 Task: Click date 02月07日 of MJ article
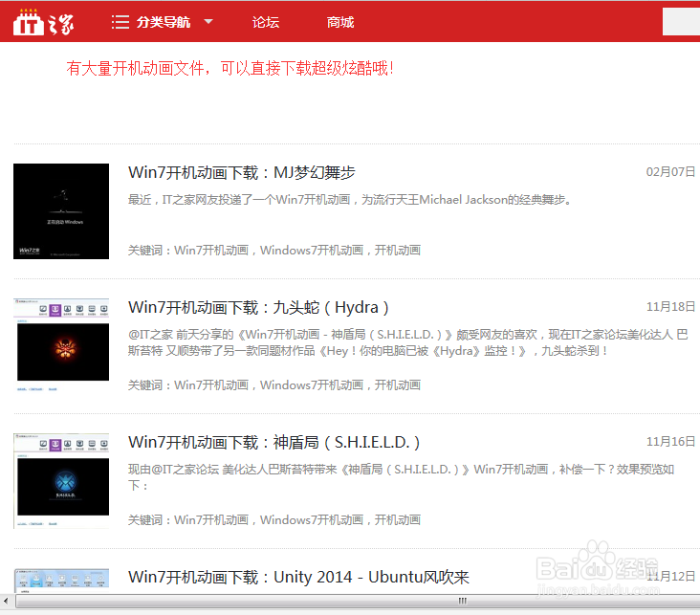pyautogui.click(x=670, y=172)
